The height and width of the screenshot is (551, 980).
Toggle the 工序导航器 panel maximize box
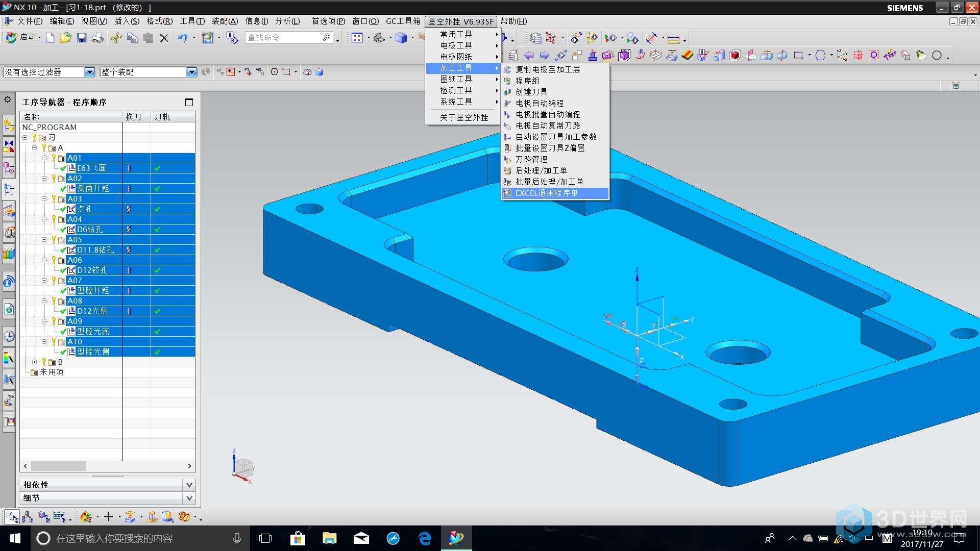coord(189,102)
